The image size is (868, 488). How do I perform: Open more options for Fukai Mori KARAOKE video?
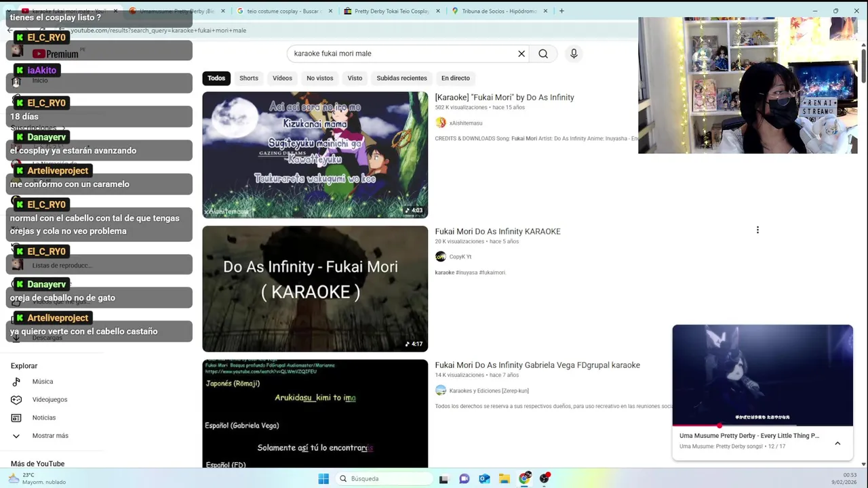(757, 230)
